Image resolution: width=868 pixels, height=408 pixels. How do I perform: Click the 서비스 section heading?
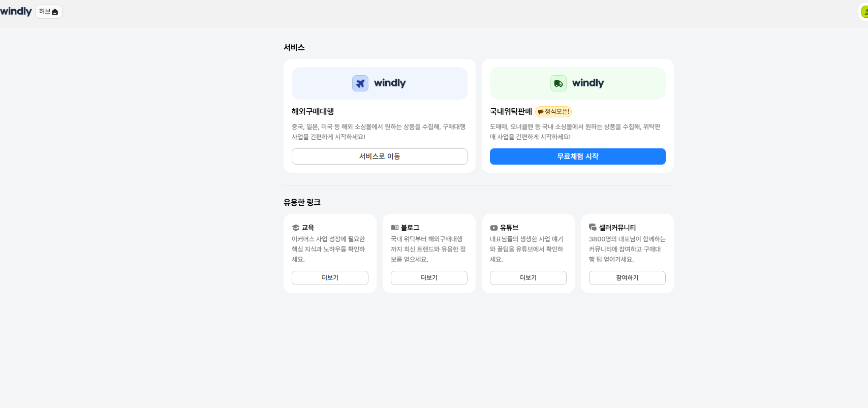click(294, 47)
